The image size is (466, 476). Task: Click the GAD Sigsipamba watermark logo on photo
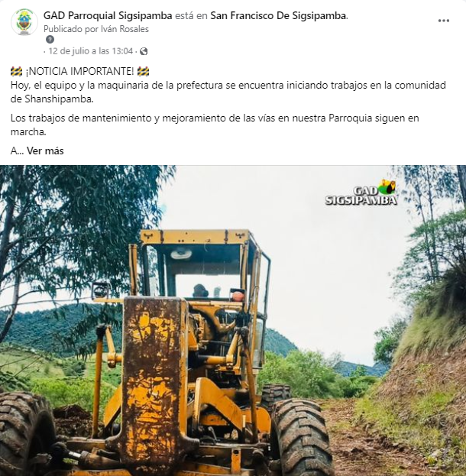pyautogui.click(x=361, y=193)
